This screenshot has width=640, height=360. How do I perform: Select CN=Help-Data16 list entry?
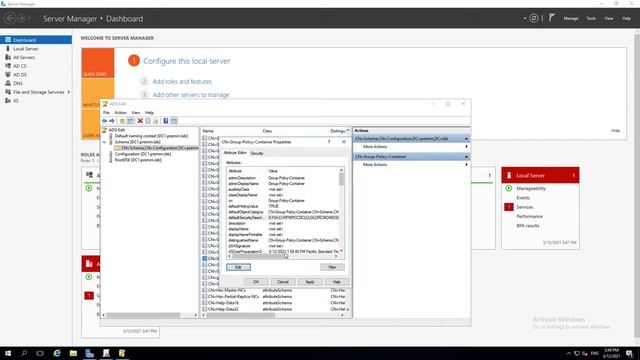pos(223,303)
